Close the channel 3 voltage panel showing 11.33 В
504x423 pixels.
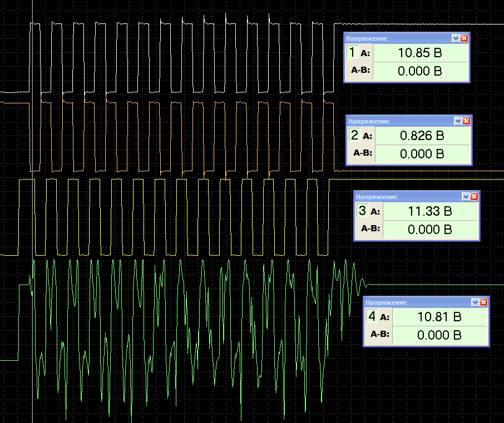(474, 197)
